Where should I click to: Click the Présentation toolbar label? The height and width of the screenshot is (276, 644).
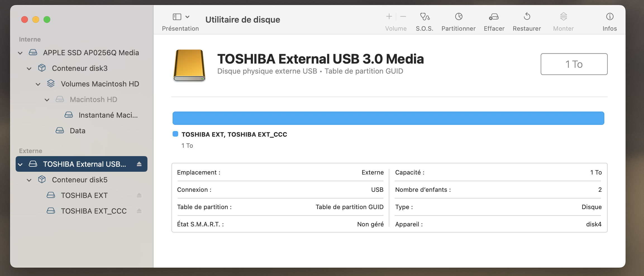click(180, 28)
